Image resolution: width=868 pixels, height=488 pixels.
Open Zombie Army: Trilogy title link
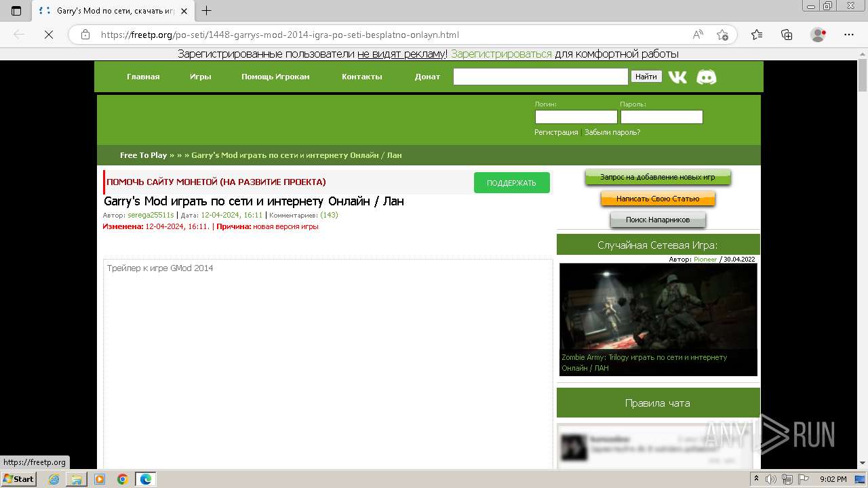[644, 363]
